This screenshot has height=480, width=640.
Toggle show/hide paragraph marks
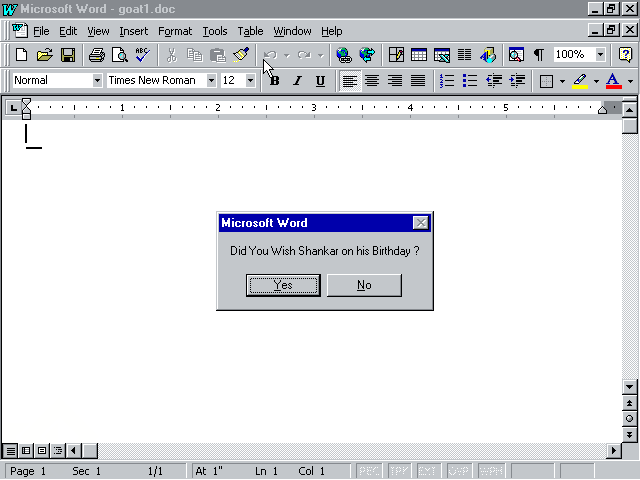pyautogui.click(x=539, y=55)
